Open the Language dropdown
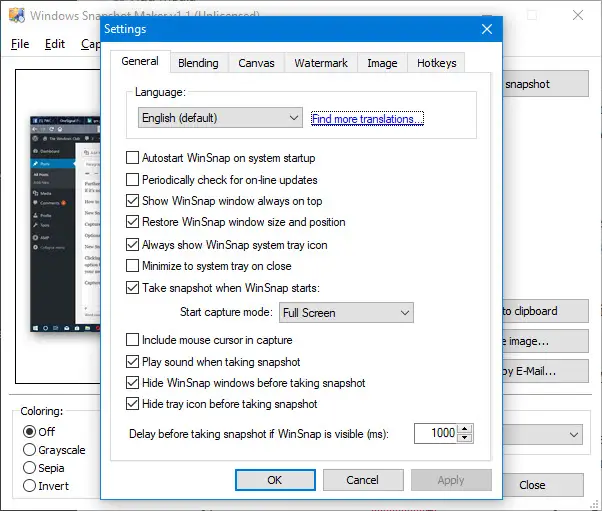Image resolution: width=602 pixels, height=511 pixels. pos(220,117)
